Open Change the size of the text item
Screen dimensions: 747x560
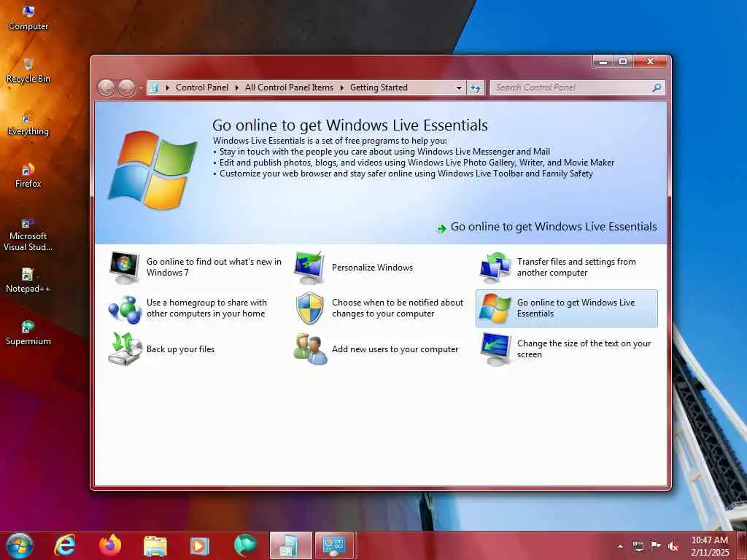(584, 349)
